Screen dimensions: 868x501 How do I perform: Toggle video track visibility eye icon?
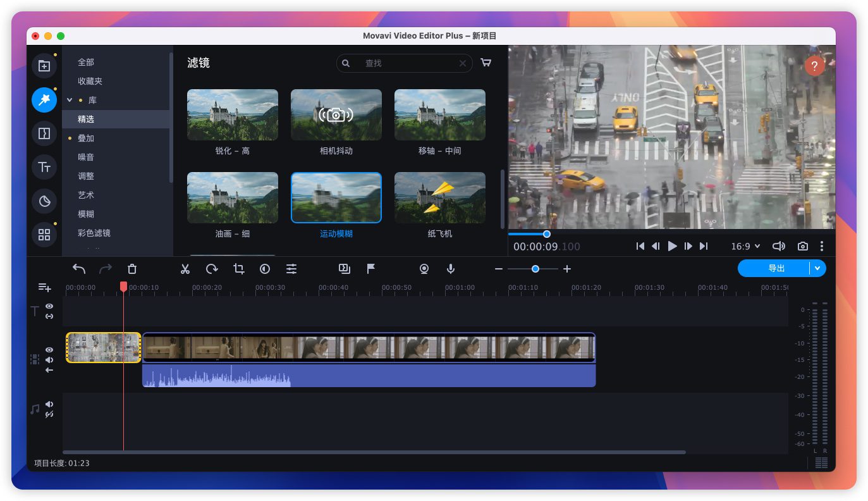click(x=49, y=350)
